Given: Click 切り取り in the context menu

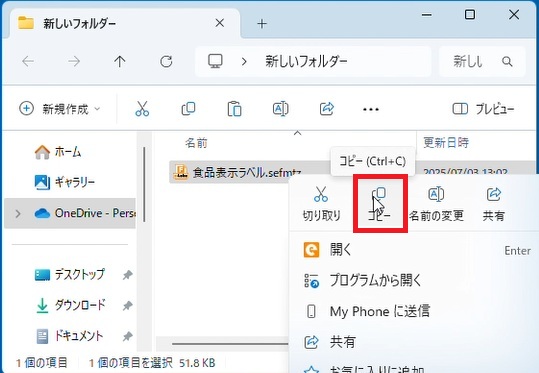Looking at the screenshot, I should [x=321, y=204].
